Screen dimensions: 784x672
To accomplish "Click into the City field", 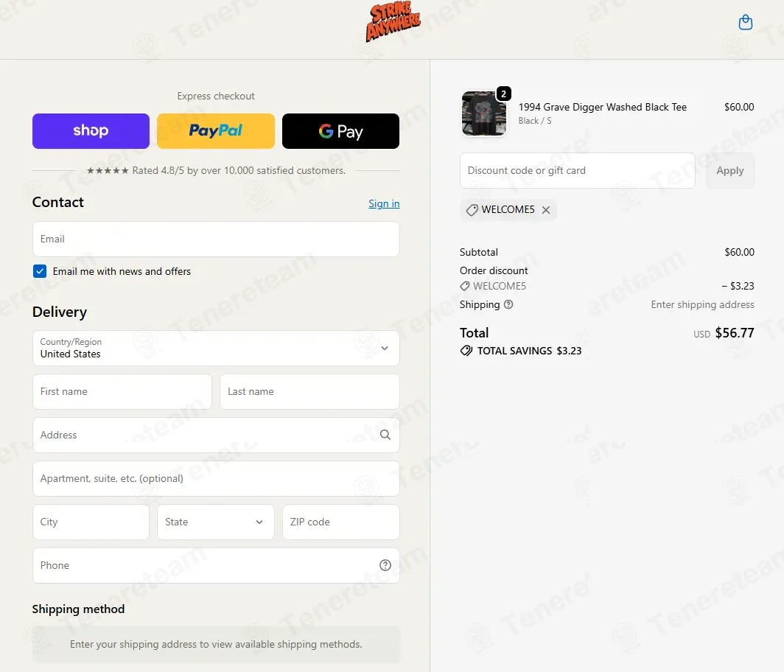I will (x=91, y=522).
